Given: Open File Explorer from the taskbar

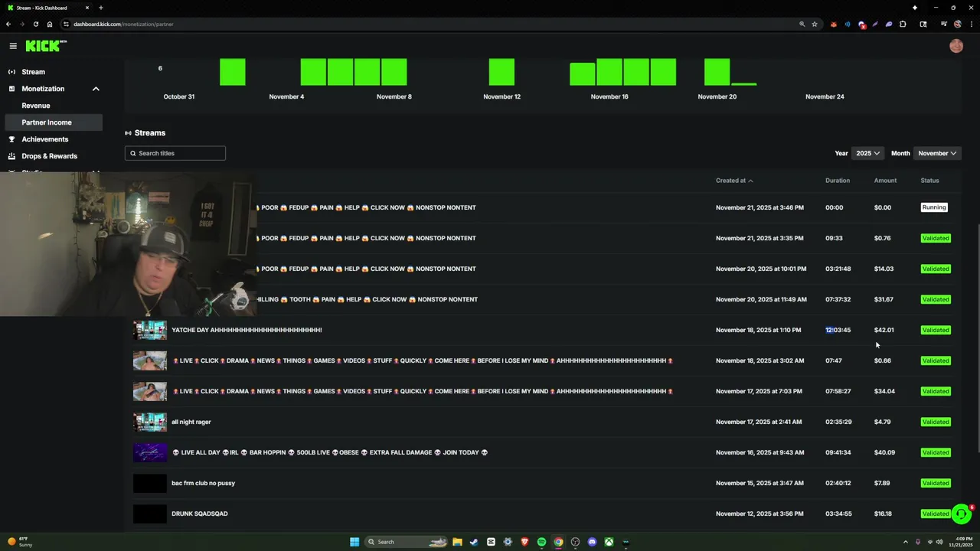Looking at the screenshot, I should [x=457, y=542].
